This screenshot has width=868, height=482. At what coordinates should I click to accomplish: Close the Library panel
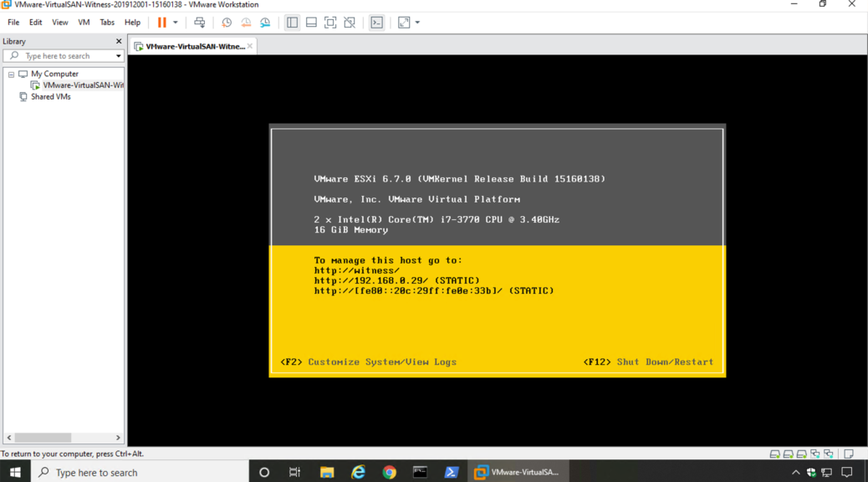tap(118, 41)
